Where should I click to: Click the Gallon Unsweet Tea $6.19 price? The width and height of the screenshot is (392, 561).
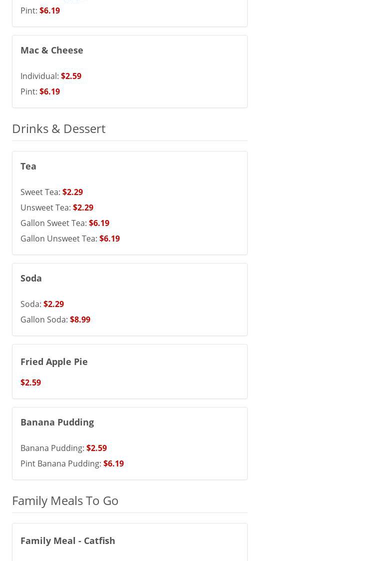coord(109,238)
